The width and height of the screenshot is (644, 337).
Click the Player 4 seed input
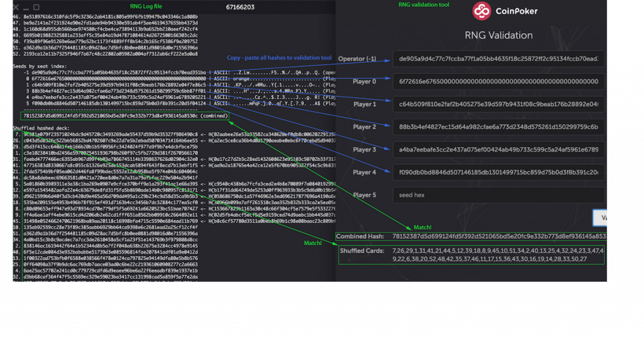[x=499, y=172]
